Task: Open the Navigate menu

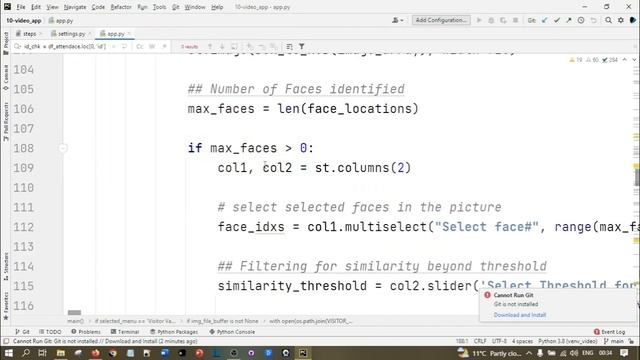Action: click(x=75, y=7)
